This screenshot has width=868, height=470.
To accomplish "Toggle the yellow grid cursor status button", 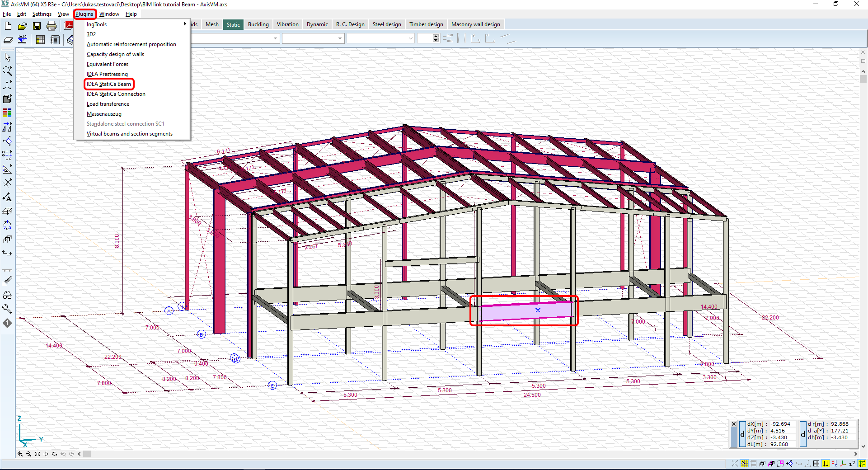I will pyautogui.click(x=744, y=464).
